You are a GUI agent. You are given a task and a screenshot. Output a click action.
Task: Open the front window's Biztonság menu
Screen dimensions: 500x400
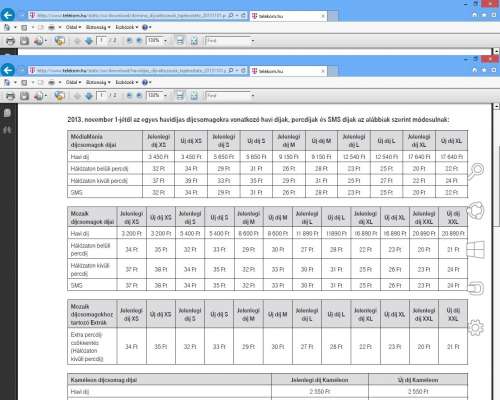point(98,82)
